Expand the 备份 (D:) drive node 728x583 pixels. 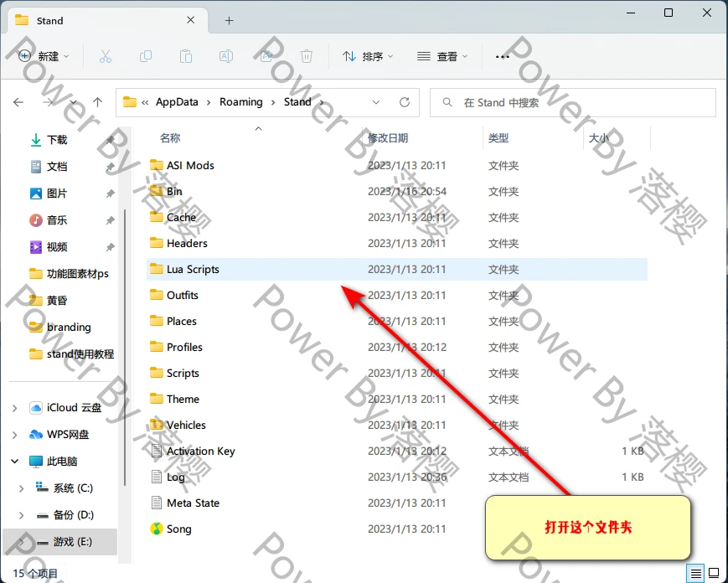click(21, 515)
